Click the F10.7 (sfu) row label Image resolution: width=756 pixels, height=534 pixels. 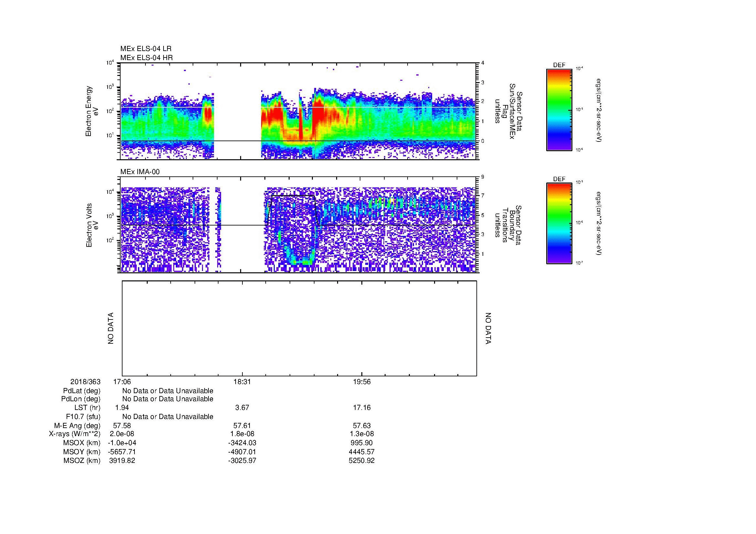(x=83, y=417)
